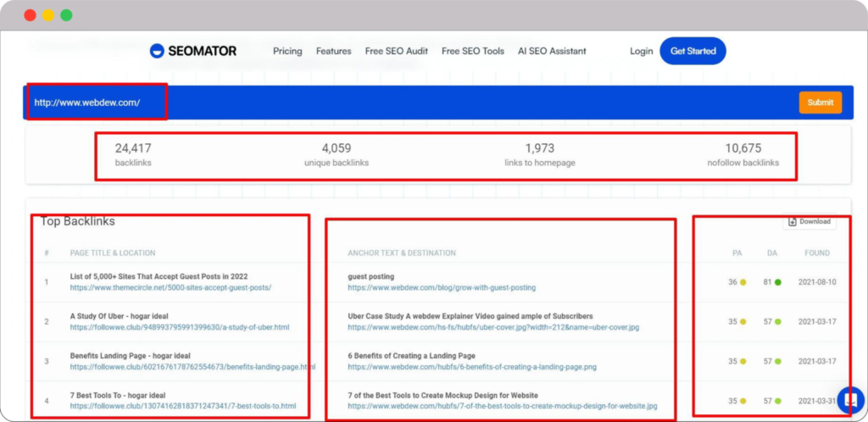This screenshot has width=868, height=422.
Task: Click the PAGE TITLE & LOCATION column header
Action: (113, 253)
